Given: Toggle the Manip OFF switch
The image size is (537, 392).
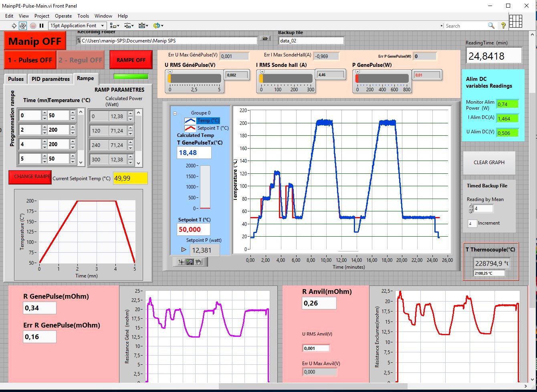Looking at the screenshot, I should [35, 41].
